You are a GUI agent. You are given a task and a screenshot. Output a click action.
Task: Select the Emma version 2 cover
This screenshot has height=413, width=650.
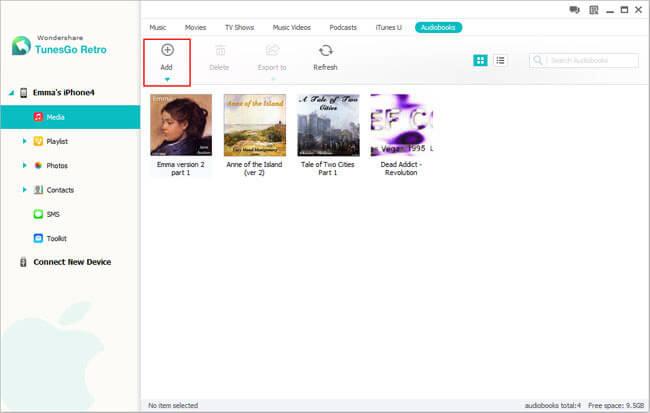(181, 125)
